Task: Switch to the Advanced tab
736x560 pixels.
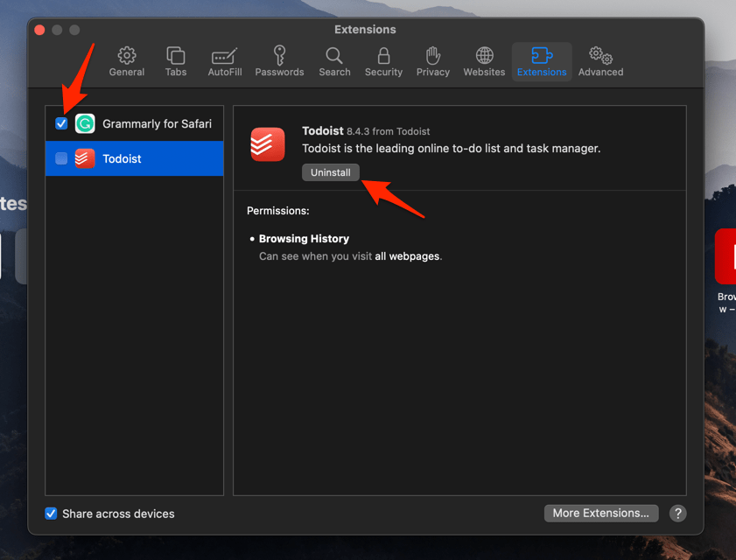Action: click(x=600, y=62)
